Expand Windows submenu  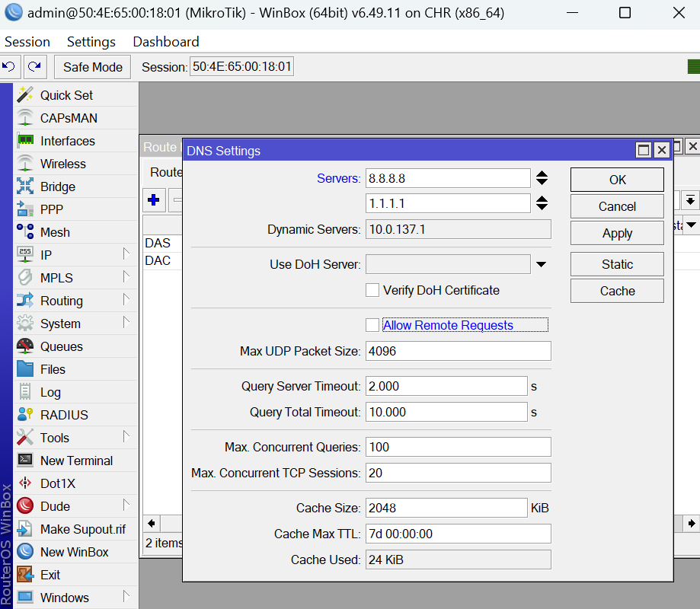[126, 596]
